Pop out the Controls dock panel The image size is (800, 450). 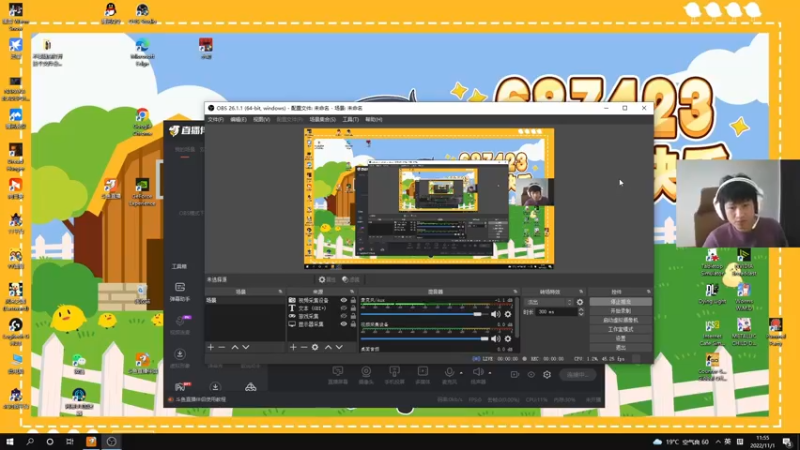tap(648, 292)
